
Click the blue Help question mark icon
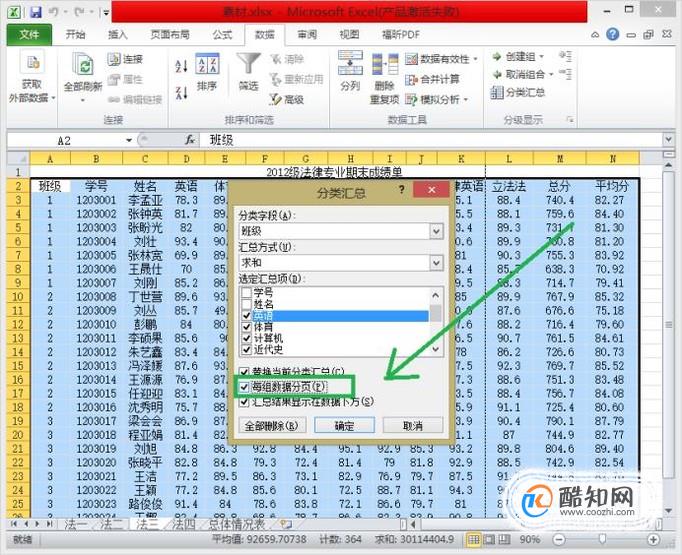pyautogui.click(x=613, y=34)
